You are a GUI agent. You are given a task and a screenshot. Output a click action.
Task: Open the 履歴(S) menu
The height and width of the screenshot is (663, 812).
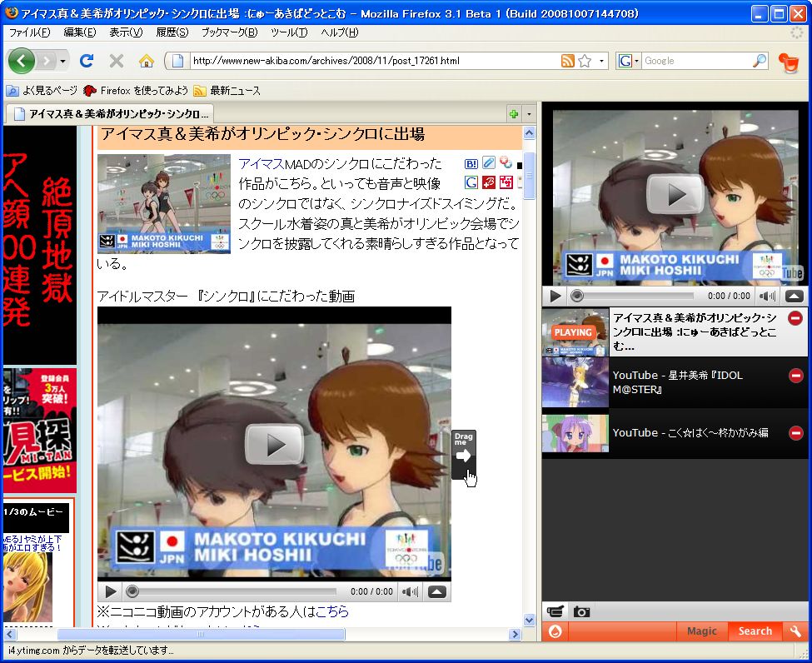pyautogui.click(x=172, y=32)
